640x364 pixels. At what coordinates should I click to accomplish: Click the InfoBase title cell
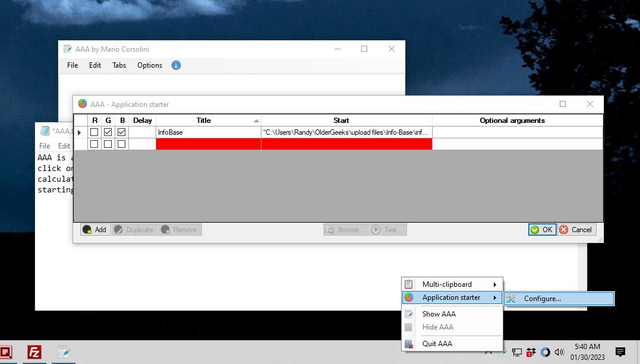click(209, 132)
